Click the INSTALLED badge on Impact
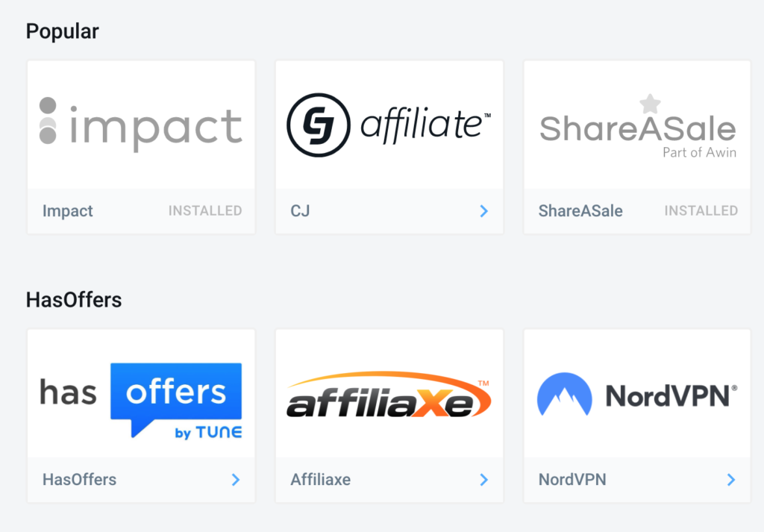Screen dimensions: 764x532 [x=205, y=211]
